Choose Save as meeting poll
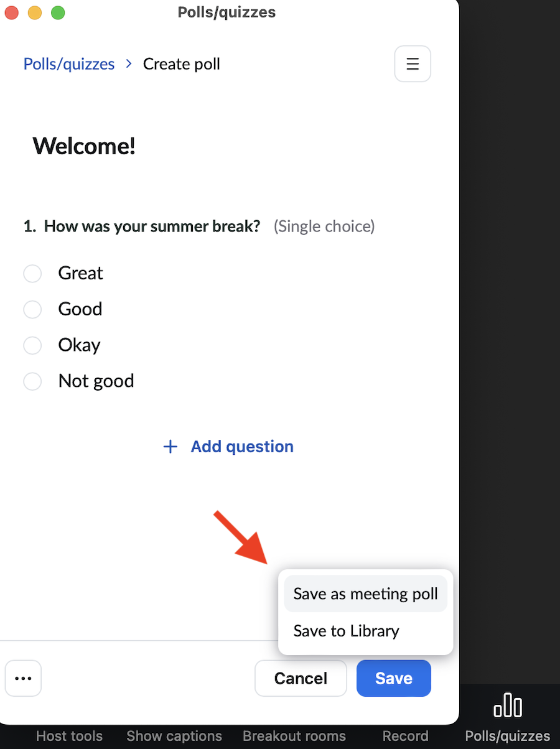Screen dimensions: 560x749 pyautogui.click(x=365, y=593)
